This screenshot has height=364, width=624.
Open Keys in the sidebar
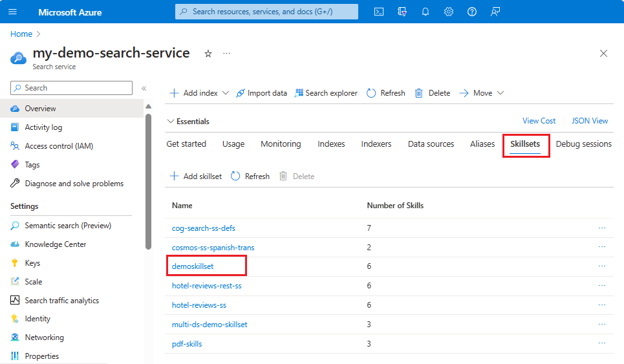(32, 263)
